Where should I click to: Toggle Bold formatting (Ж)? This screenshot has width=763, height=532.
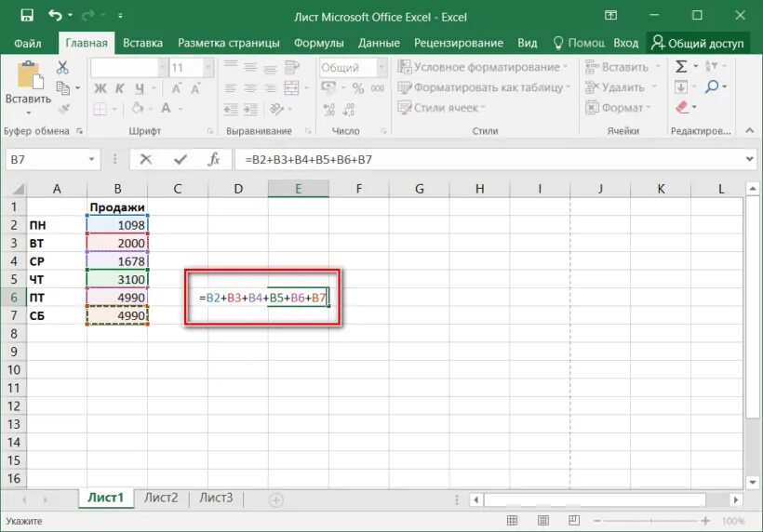(x=100, y=88)
